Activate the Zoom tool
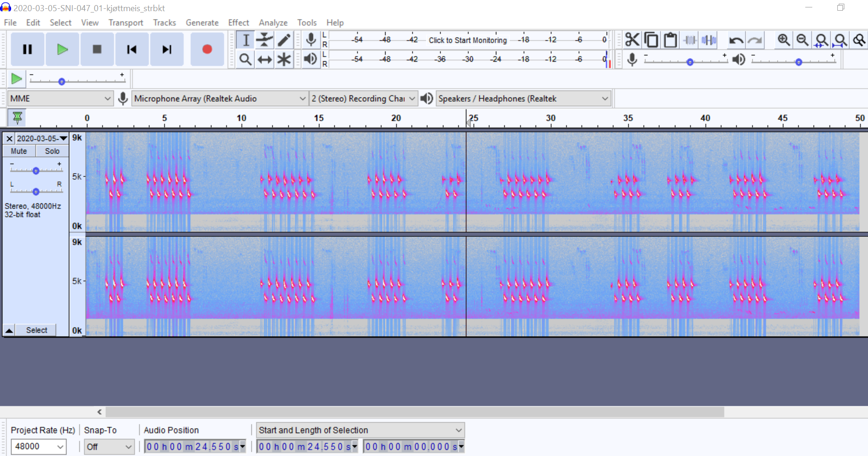Viewport: 868px width, 456px height. click(245, 59)
